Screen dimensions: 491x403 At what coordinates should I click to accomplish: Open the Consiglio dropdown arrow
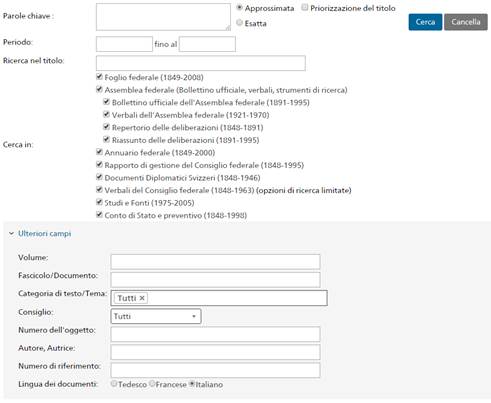pos(194,316)
